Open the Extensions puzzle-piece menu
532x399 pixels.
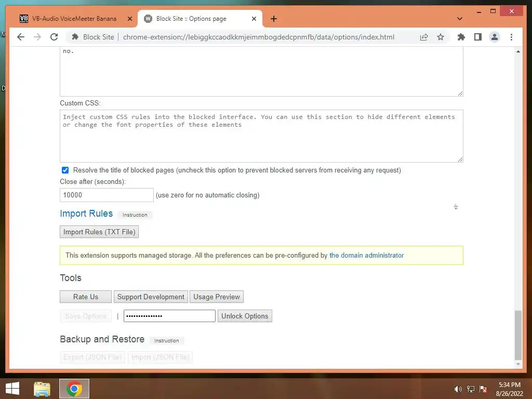coord(461,37)
